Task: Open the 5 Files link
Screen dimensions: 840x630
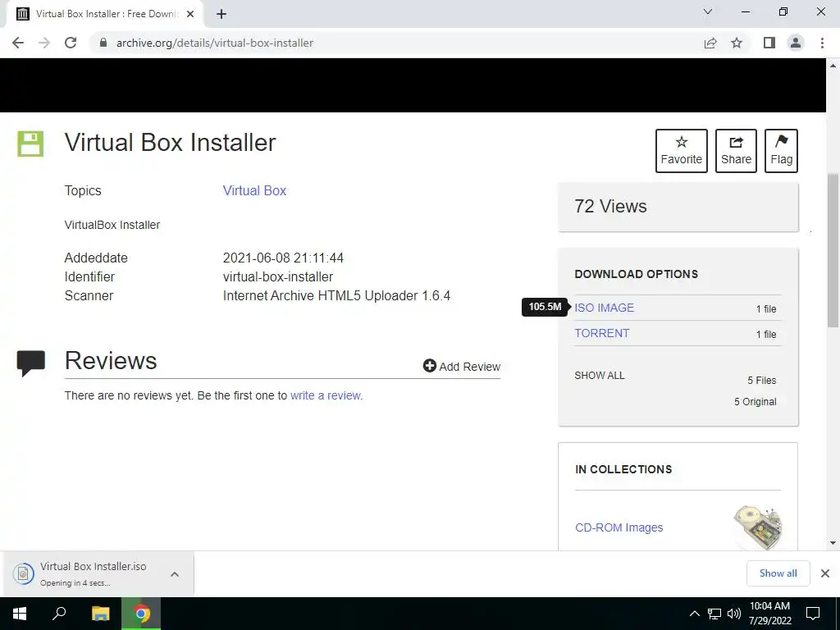Action: (x=762, y=381)
